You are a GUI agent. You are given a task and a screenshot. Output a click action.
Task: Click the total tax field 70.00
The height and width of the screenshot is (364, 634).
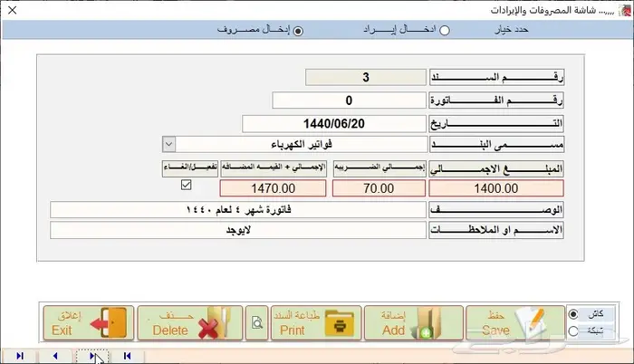[379, 188]
